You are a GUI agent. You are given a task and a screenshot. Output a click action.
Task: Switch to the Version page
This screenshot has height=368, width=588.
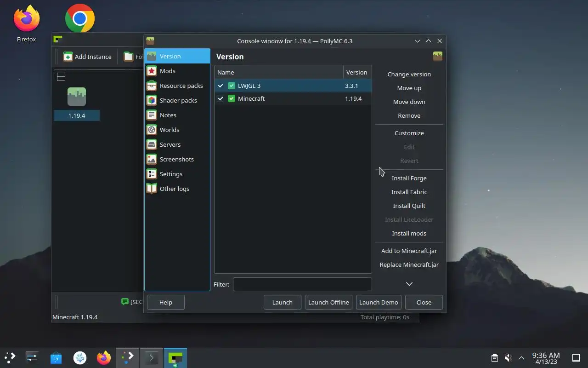click(177, 56)
